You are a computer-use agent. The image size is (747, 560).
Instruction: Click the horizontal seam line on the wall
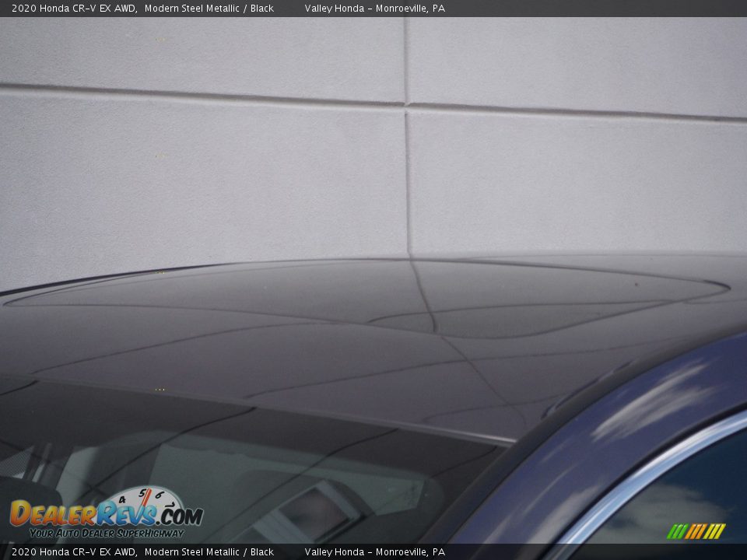coord(202,95)
